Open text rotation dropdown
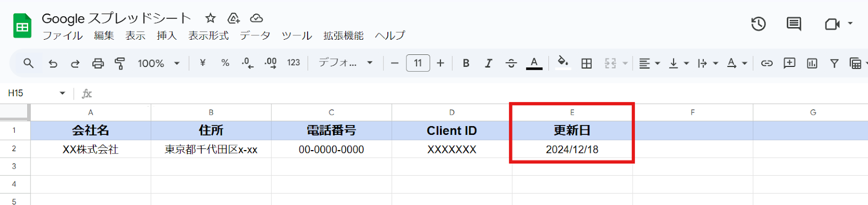 [x=737, y=64]
